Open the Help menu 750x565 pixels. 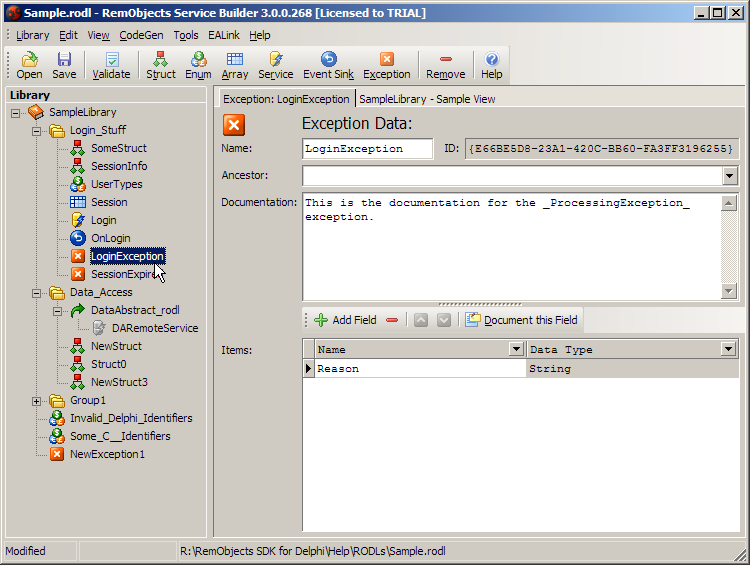pos(260,35)
